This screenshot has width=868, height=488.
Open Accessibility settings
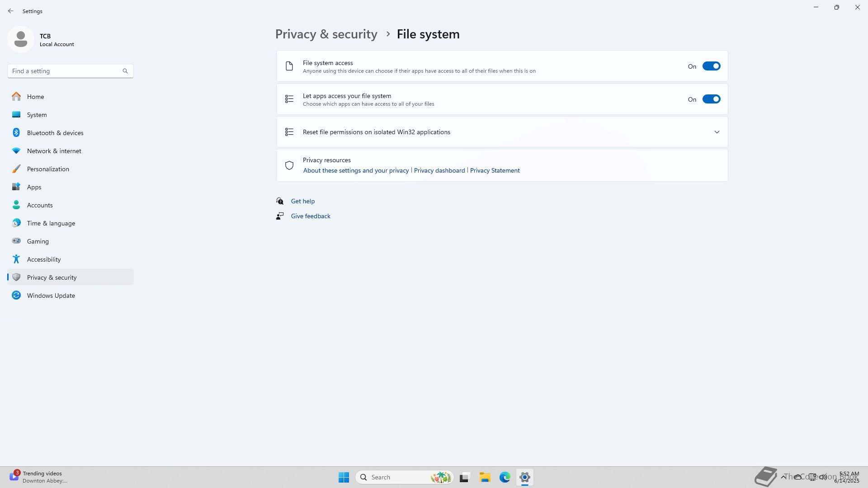point(43,259)
